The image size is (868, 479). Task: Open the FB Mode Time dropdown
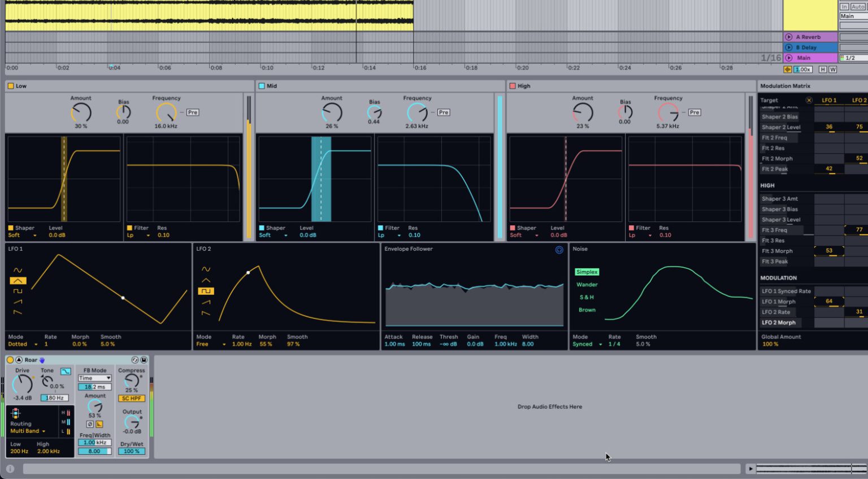pos(94,378)
